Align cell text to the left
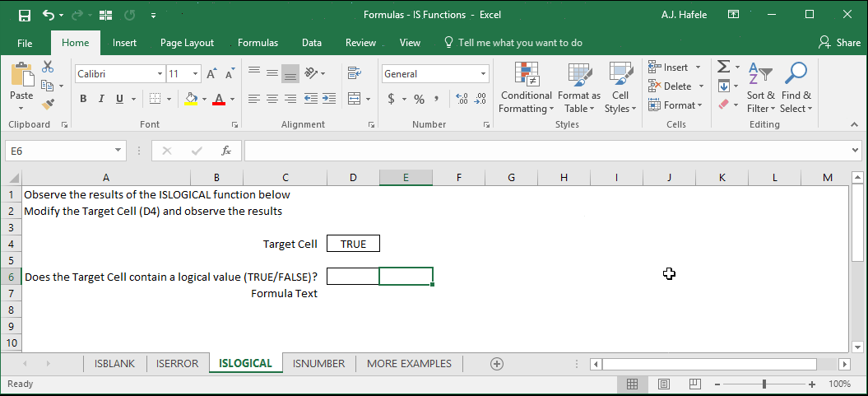Image resolution: width=868 pixels, height=396 pixels. (253, 99)
